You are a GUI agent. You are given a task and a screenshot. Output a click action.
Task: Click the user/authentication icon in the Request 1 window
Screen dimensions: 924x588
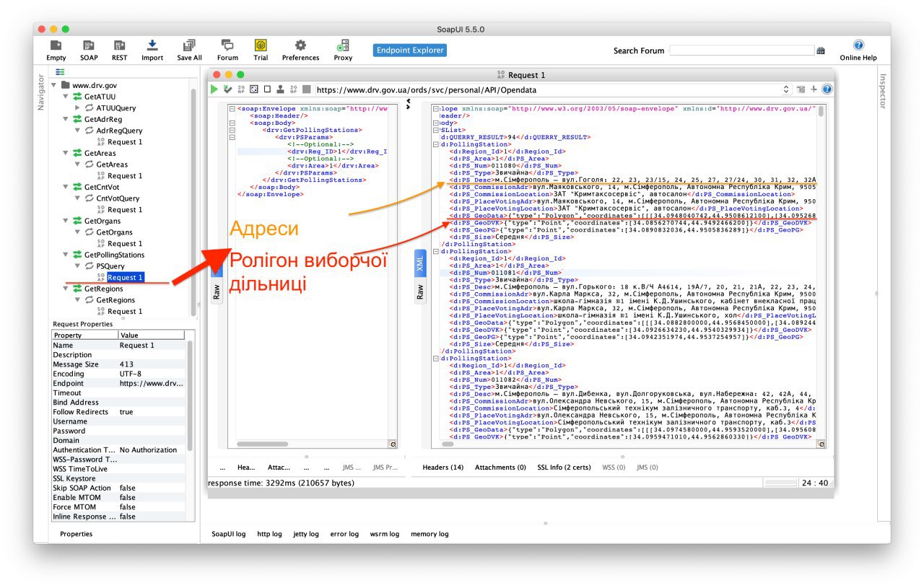coord(280,89)
